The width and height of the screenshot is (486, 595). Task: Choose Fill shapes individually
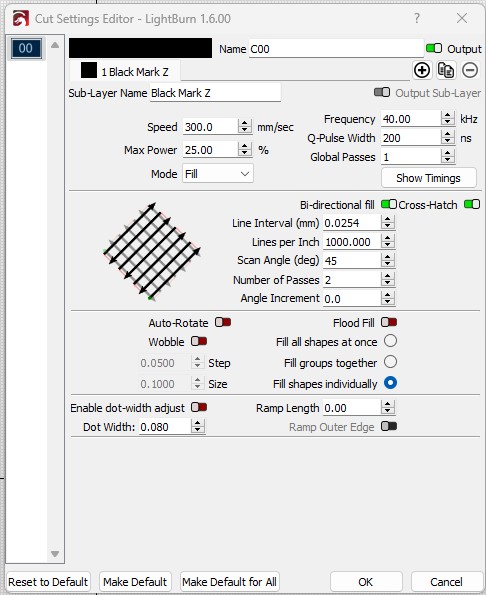click(x=390, y=383)
